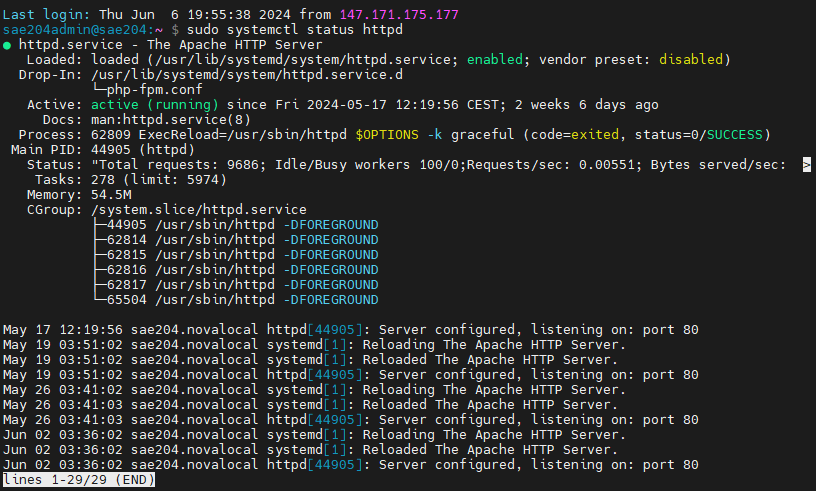This screenshot has height=491, width=816.
Task: Click man:httpd.service(8) docs reference
Action: (171, 120)
